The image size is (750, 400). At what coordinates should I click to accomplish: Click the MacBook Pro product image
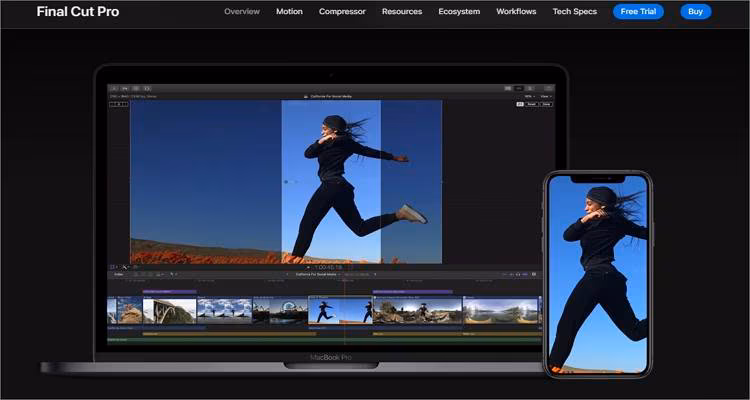(x=306, y=218)
